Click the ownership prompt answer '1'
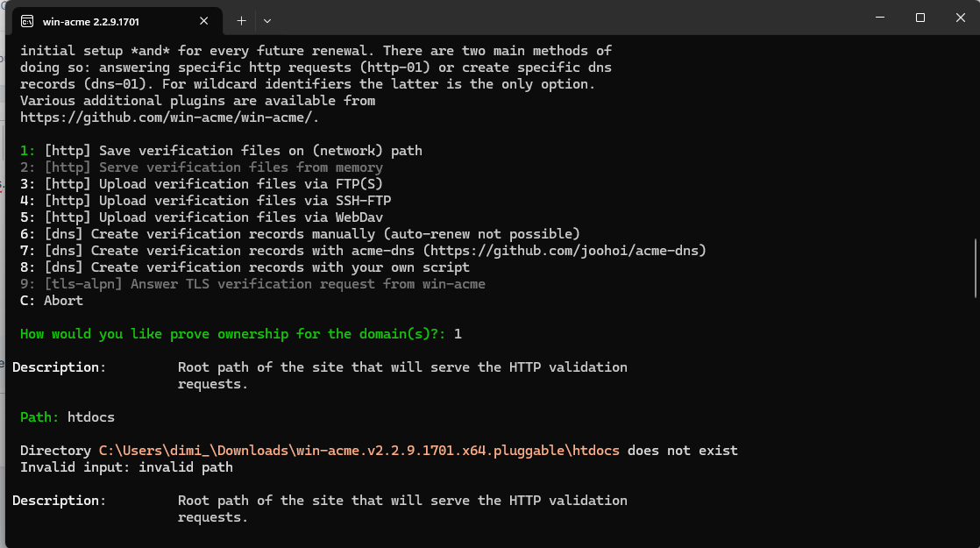 coord(458,334)
